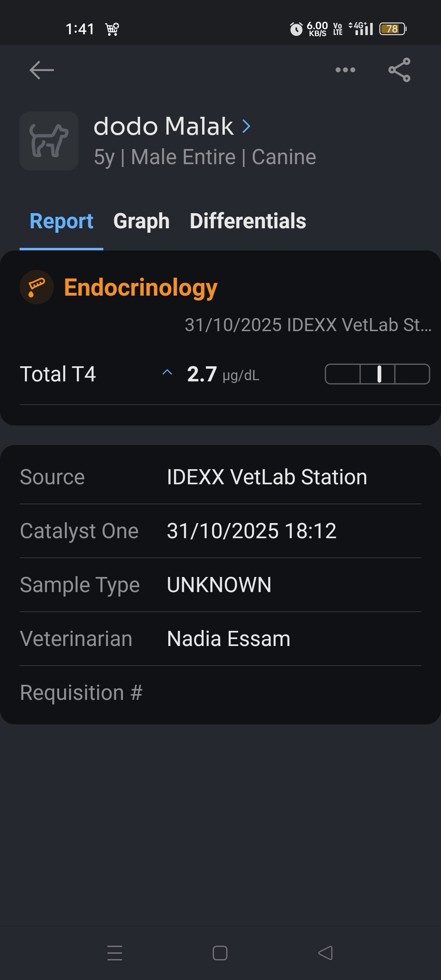Tap the Requisition # field
The image size is (441, 980).
click(220, 693)
